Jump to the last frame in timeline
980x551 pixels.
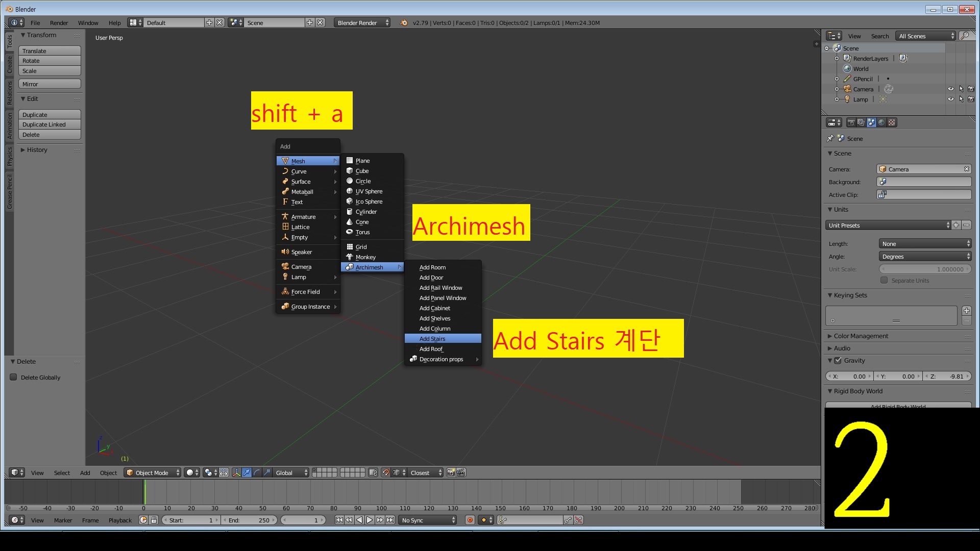390,520
